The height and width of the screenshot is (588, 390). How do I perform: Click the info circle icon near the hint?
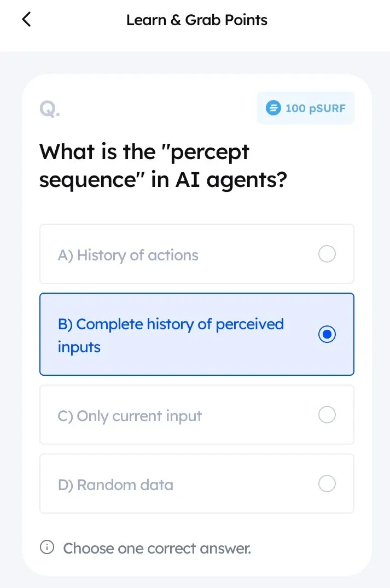click(x=47, y=547)
